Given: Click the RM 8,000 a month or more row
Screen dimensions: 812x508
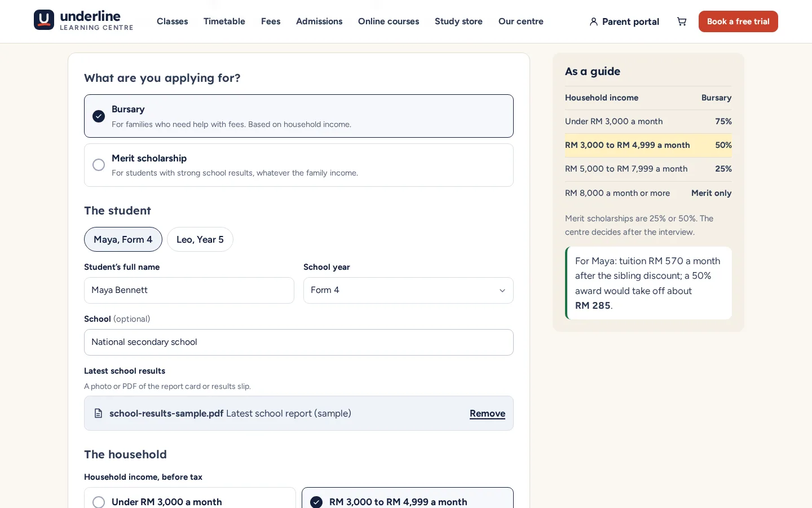Looking at the screenshot, I should (648, 193).
